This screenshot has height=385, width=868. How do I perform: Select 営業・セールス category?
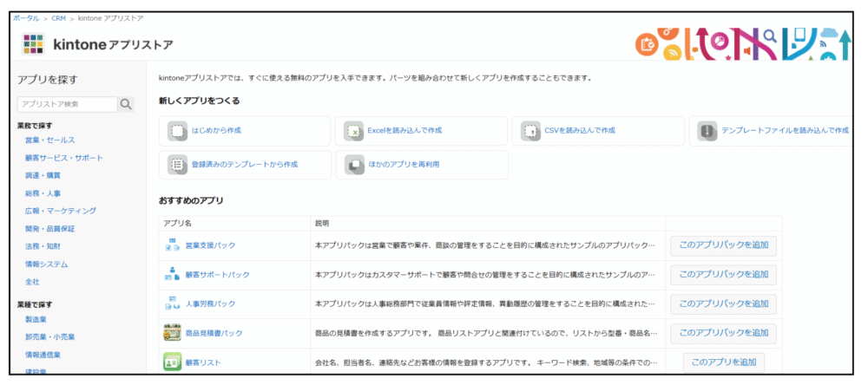pos(49,140)
